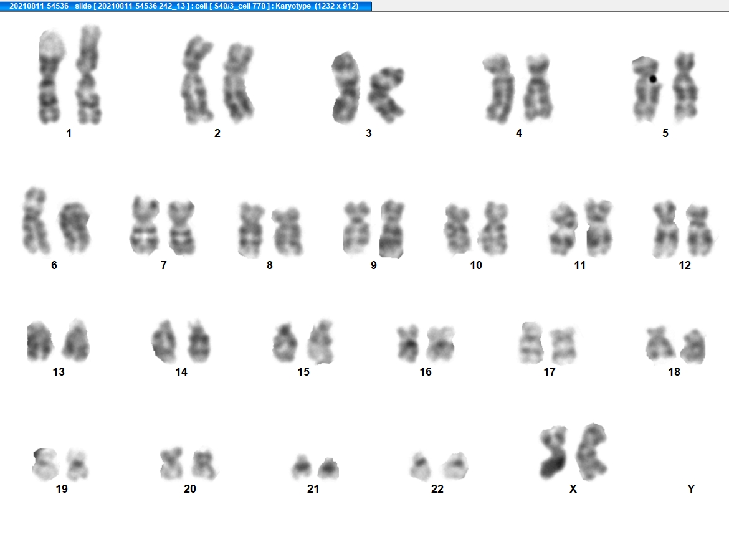
Task: Click the label '9' under chromosome pair
Action: coord(374,265)
